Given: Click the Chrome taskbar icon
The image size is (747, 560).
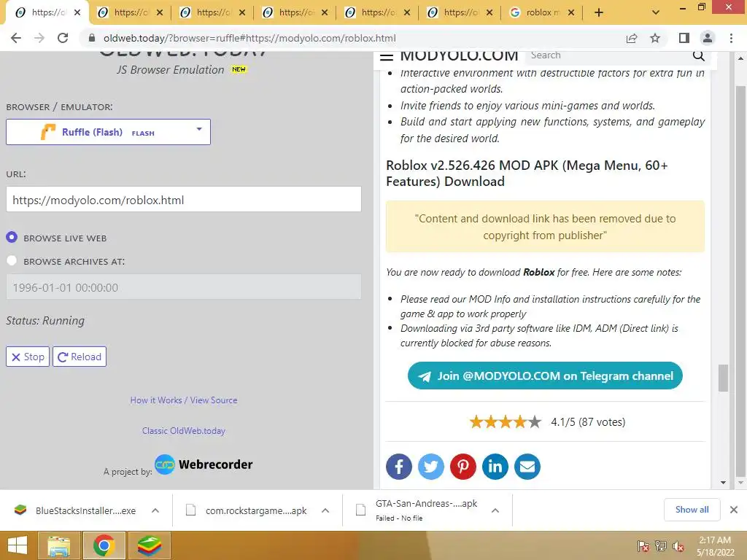Looking at the screenshot, I should (x=104, y=545).
